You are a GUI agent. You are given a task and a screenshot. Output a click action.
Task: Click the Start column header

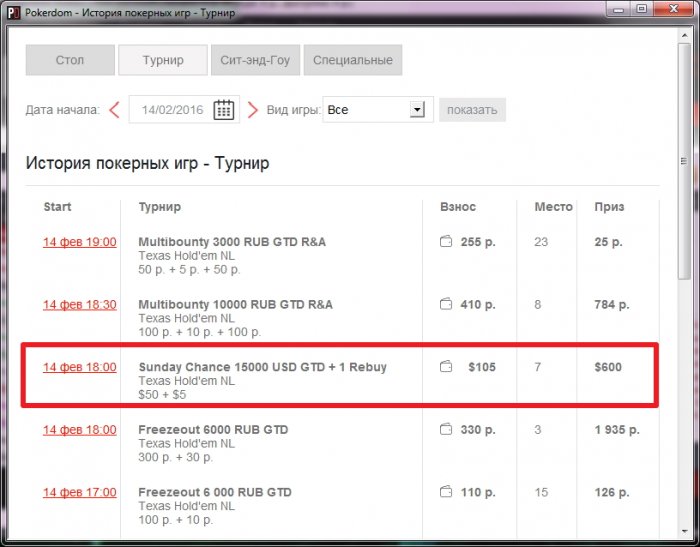click(x=57, y=207)
